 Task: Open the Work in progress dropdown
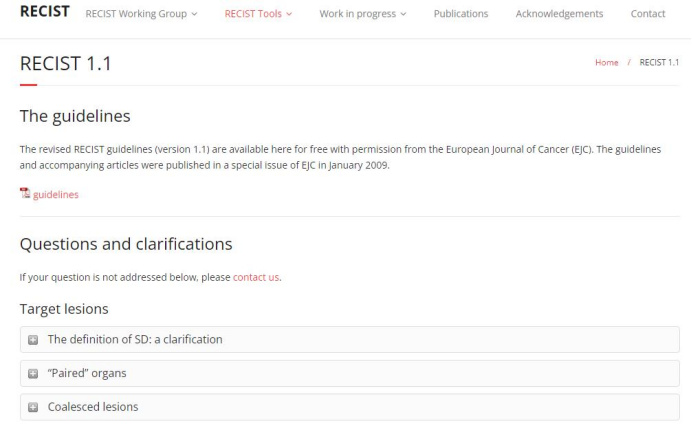click(362, 14)
